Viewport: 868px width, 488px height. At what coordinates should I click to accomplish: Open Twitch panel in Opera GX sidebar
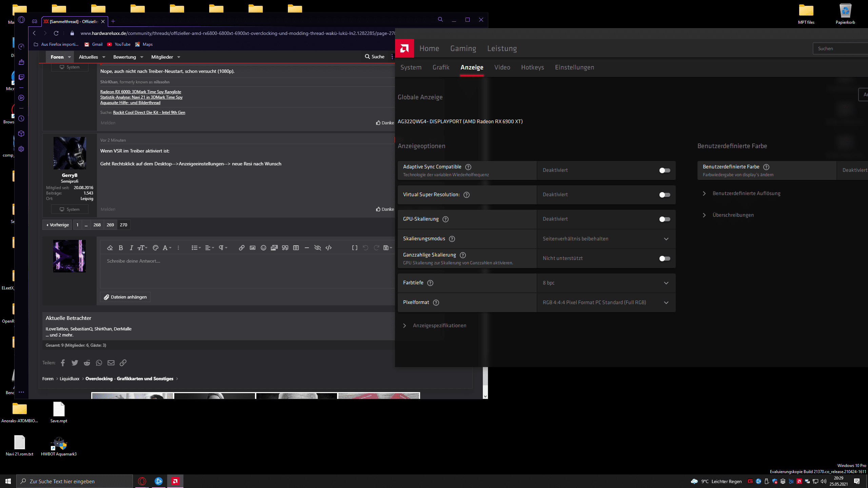[21, 77]
